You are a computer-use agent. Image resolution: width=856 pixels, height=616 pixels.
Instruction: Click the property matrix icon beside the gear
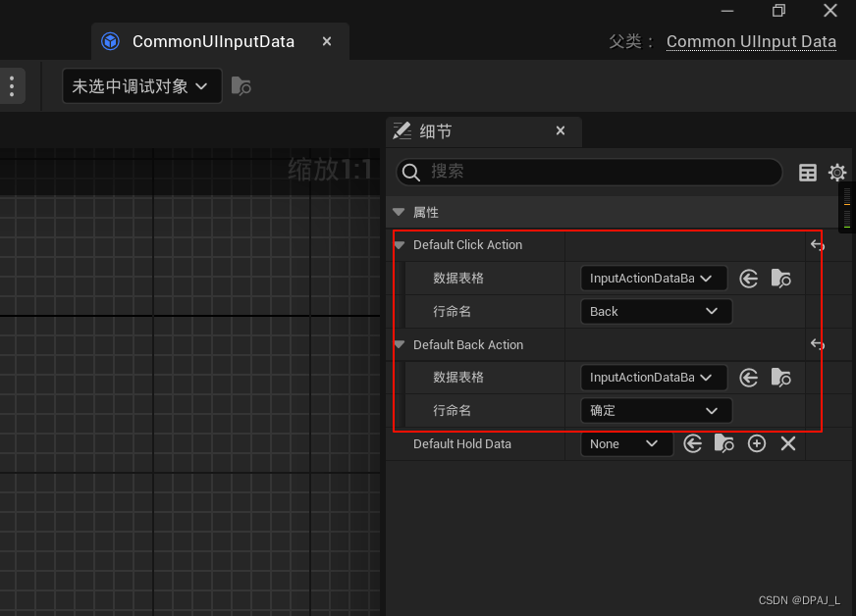[807, 172]
